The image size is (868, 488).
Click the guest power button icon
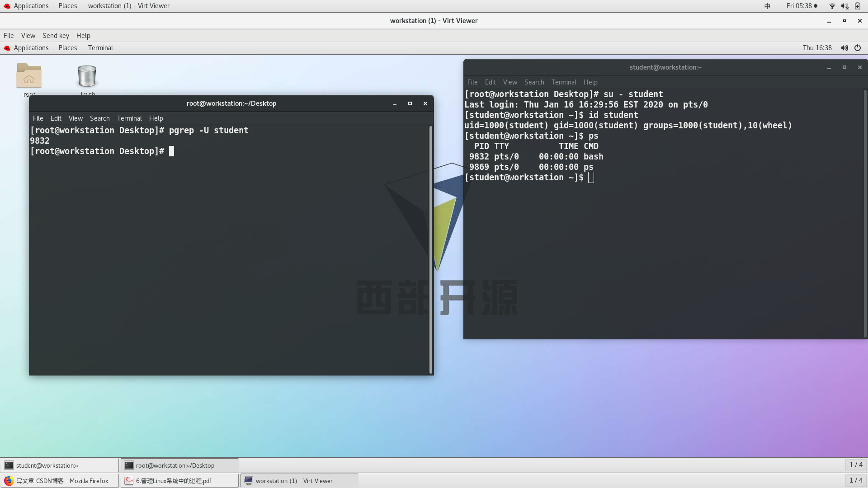pyautogui.click(x=858, y=48)
